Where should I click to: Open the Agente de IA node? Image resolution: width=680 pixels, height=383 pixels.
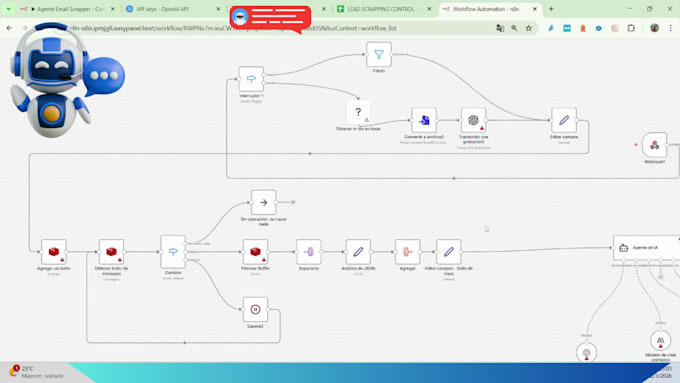pyautogui.click(x=646, y=248)
